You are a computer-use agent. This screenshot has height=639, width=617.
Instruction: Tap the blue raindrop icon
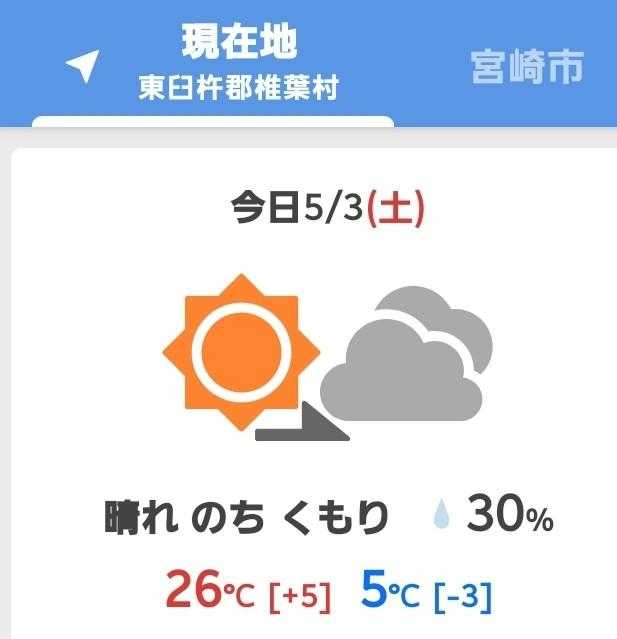441,517
